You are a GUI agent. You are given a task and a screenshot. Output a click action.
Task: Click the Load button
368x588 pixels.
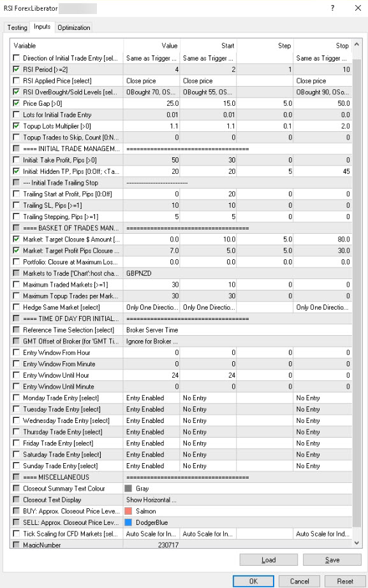click(x=269, y=560)
